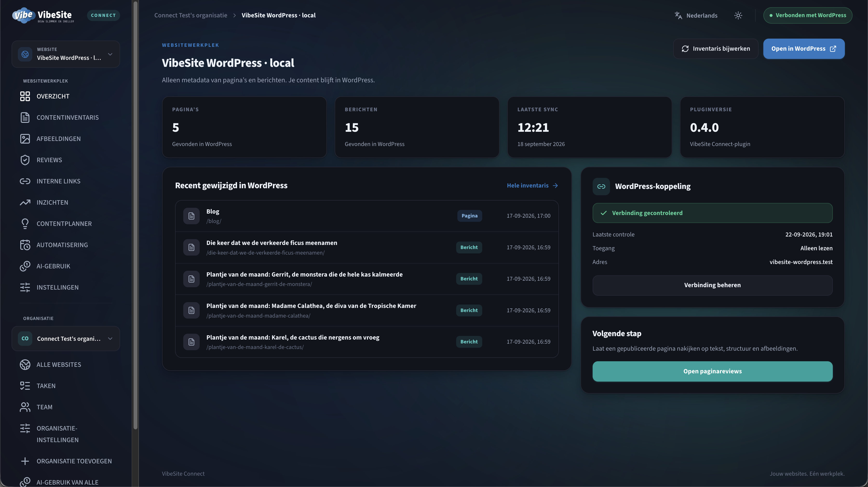Screen dimensions: 868x487
Task: Go to Contentinventaris in the sidebar
Action: click(x=66, y=117)
